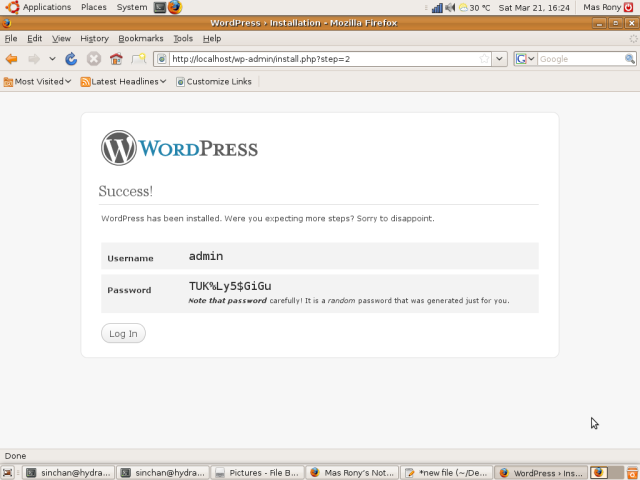The width and height of the screenshot is (640, 480).
Task: Launch the terminal from panel icon
Action: (160, 7)
